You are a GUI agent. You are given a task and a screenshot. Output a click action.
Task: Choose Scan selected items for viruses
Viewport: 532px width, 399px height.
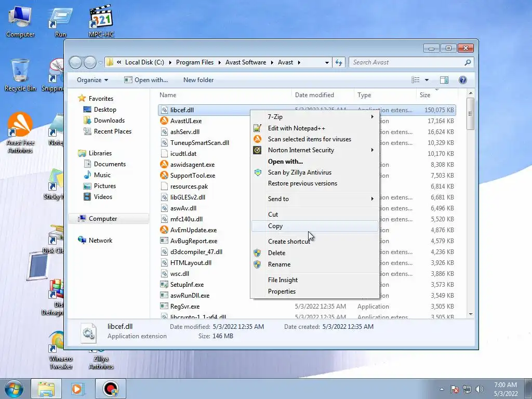click(315, 139)
